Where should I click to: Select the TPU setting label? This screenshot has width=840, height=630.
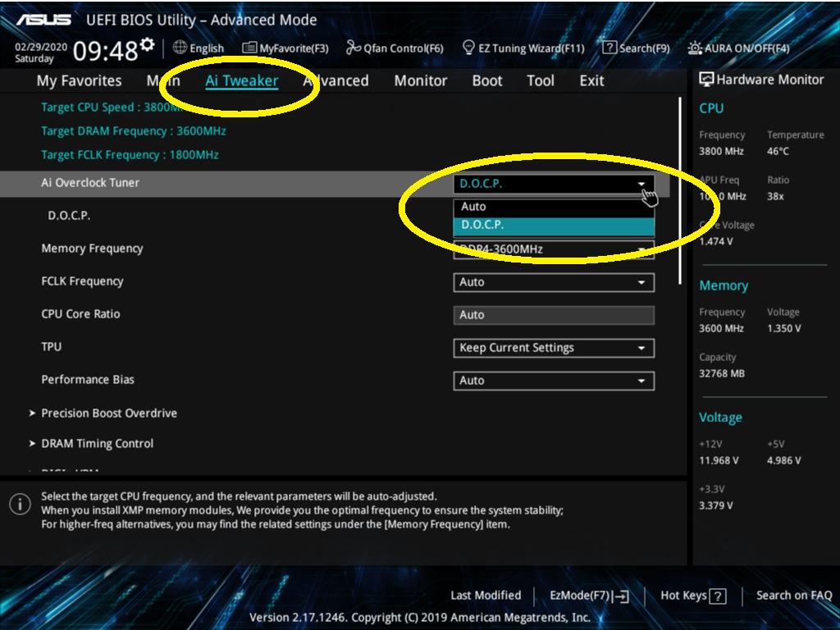[x=52, y=347]
